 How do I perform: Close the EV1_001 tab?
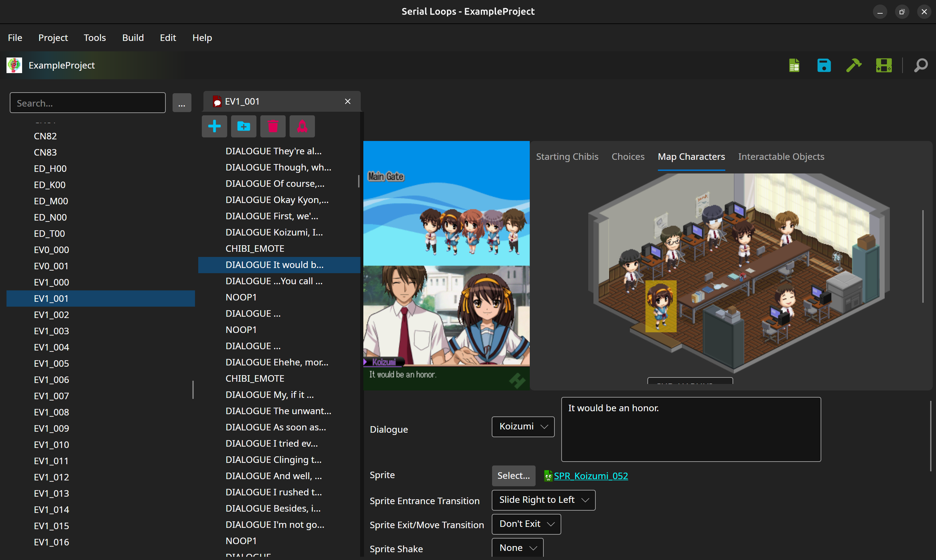347,102
